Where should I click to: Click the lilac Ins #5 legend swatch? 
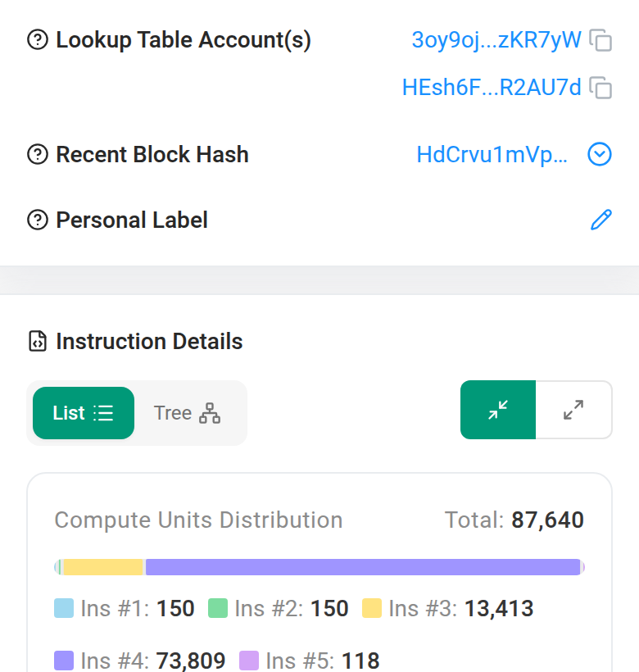pos(249,661)
